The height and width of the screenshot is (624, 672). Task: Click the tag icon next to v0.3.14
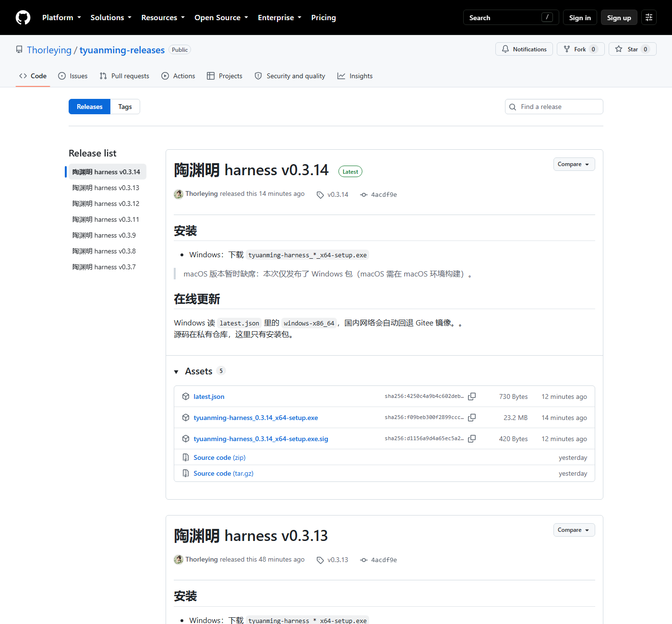pyautogui.click(x=320, y=195)
